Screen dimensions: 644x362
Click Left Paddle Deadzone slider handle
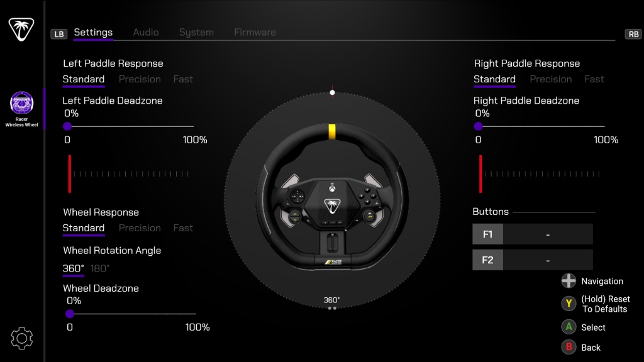tap(67, 126)
